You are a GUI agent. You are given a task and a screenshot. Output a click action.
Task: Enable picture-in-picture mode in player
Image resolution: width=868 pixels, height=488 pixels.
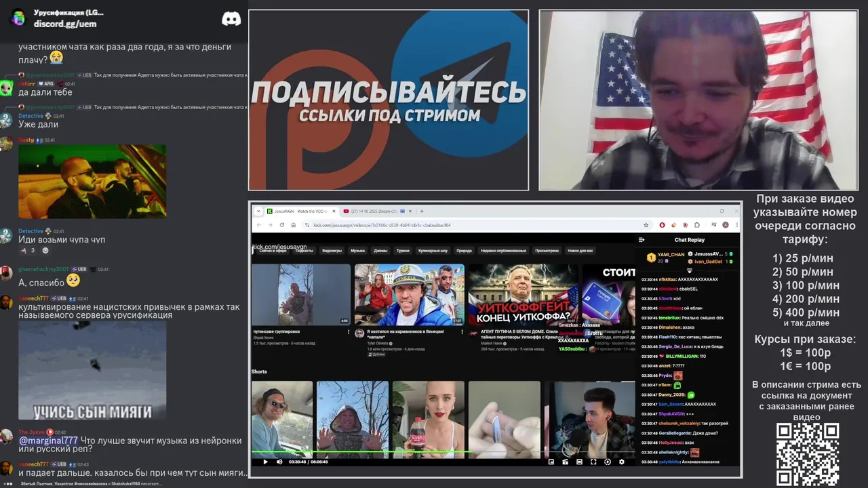tap(551, 462)
